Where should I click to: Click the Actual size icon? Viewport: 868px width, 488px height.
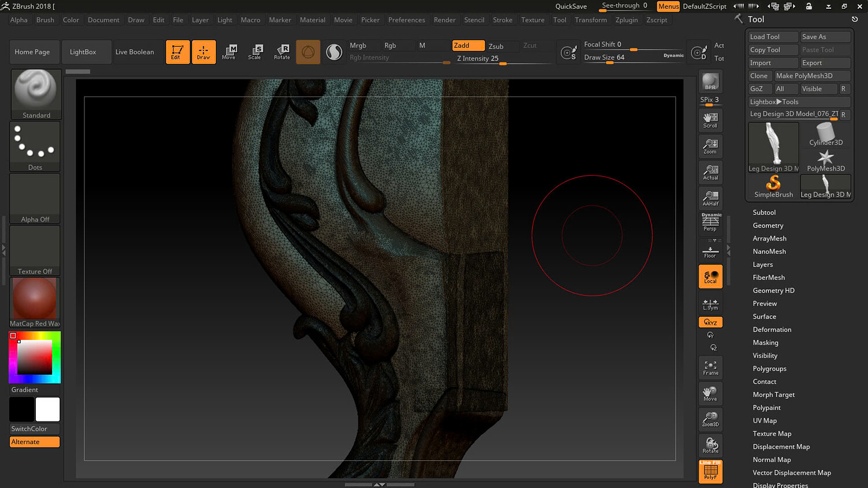711,172
